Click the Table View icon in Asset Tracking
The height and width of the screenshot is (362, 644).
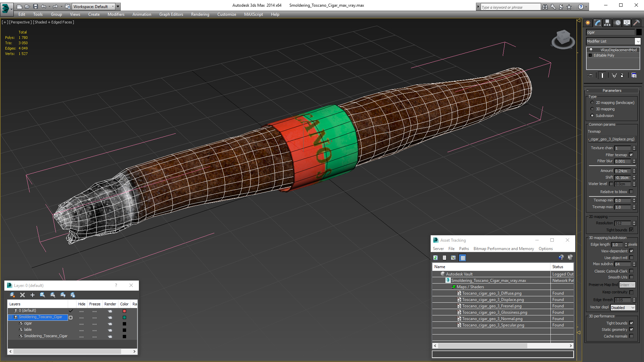463,258
